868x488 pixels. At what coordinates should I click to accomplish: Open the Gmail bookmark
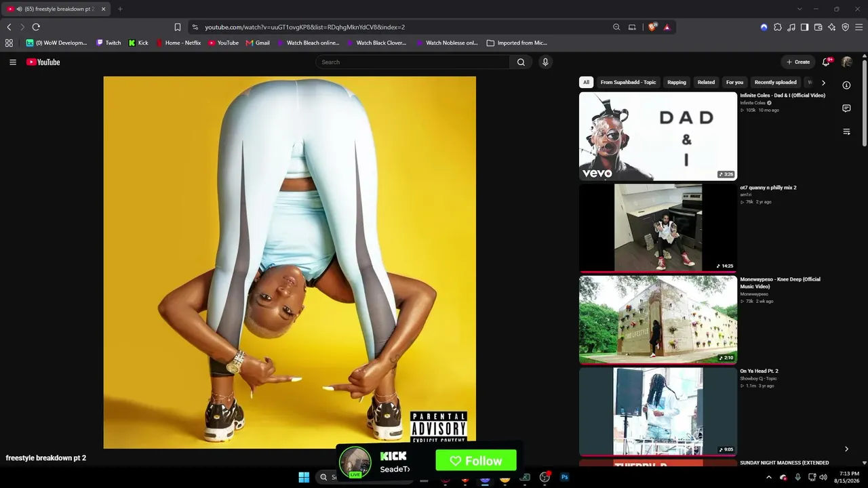(258, 43)
